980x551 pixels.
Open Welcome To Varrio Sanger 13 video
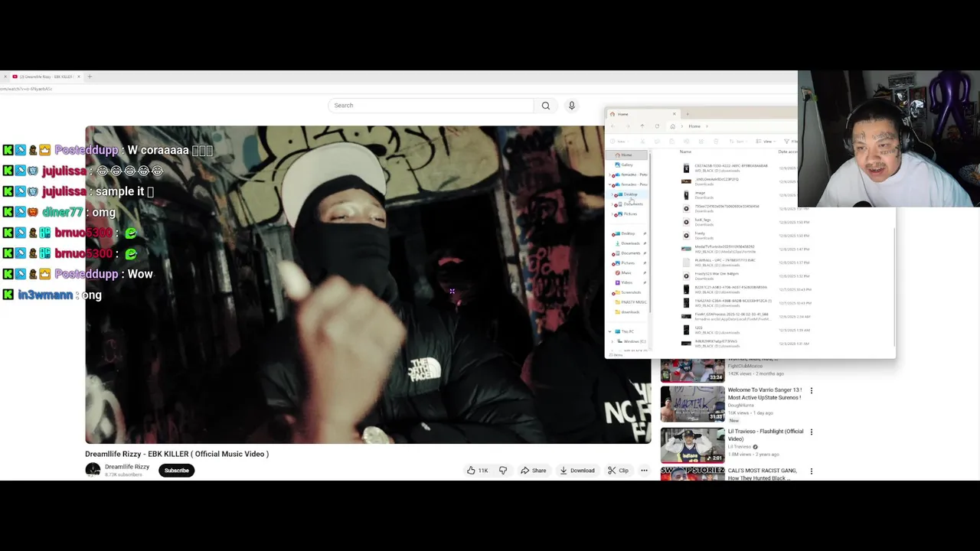pyautogui.click(x=764, y=393)
